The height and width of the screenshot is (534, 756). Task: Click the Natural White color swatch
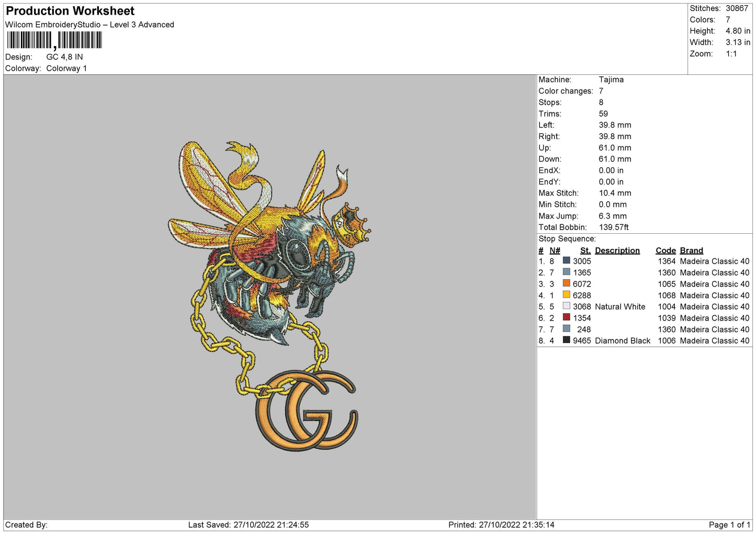pyautogui.click(x=566, y=306)
